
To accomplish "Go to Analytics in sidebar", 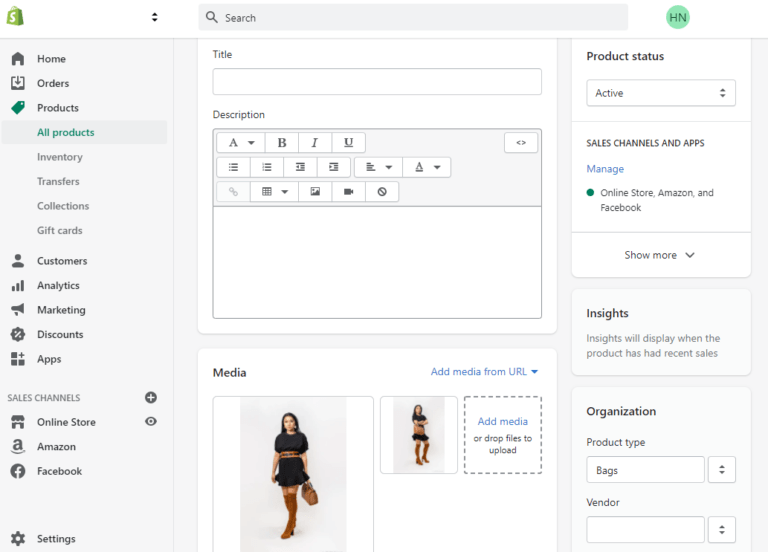I will tap(58, 286).
